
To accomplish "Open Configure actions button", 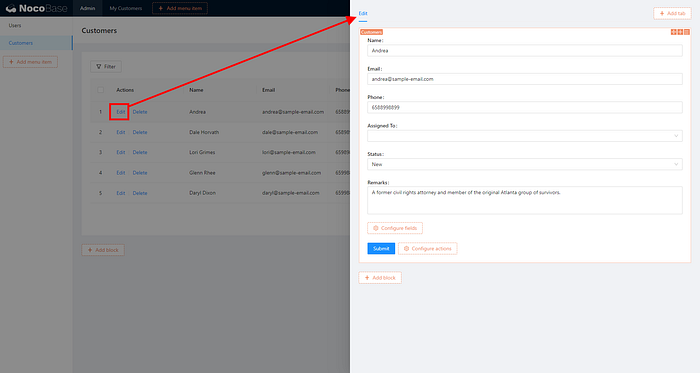I will [x=427, y=249].
